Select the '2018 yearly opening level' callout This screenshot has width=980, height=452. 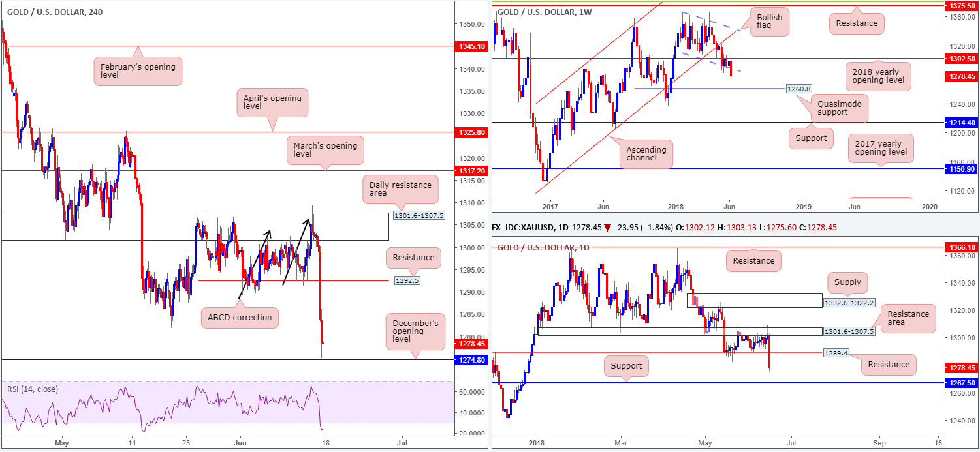click(878, 75)
